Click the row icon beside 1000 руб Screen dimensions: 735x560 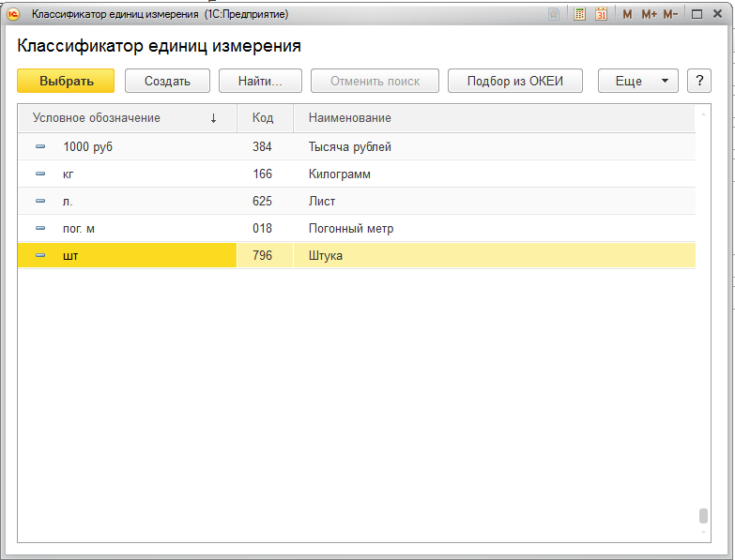[x=40, y=147]
